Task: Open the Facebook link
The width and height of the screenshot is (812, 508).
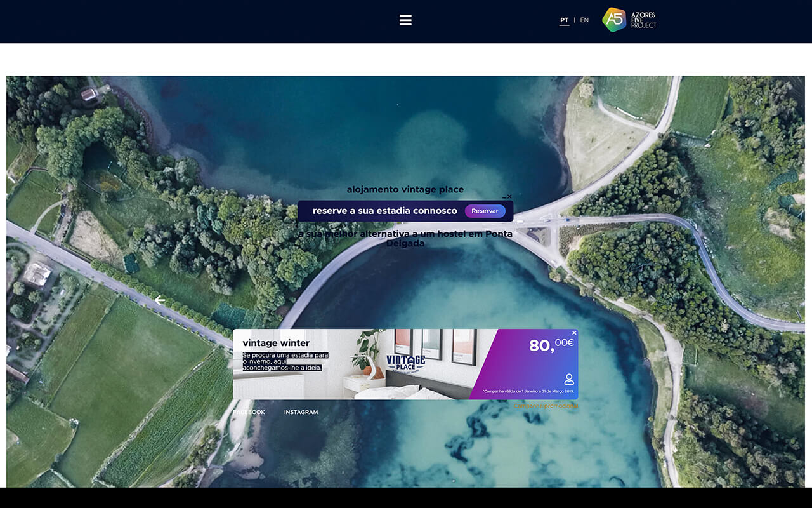Action: pyautogui.click(x=249, y=412)
